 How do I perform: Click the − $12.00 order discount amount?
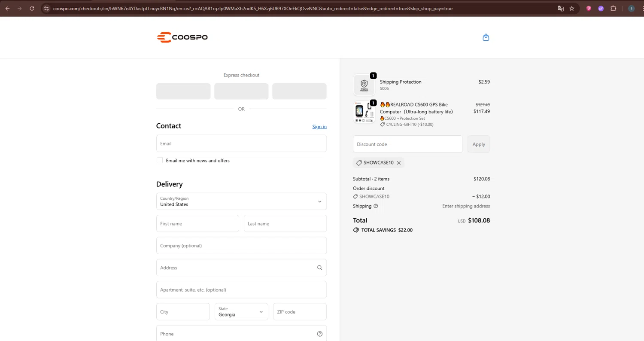[x=481, y=197]
